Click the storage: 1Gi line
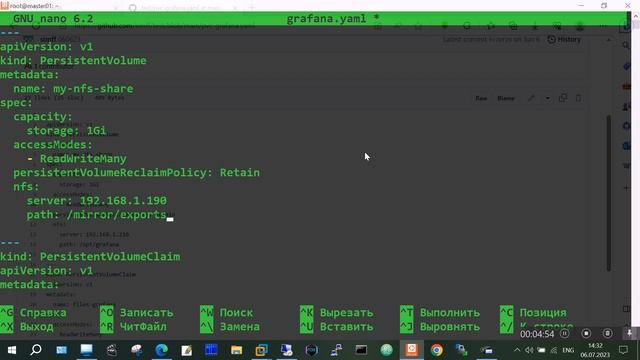 click(x=66, y=131)
